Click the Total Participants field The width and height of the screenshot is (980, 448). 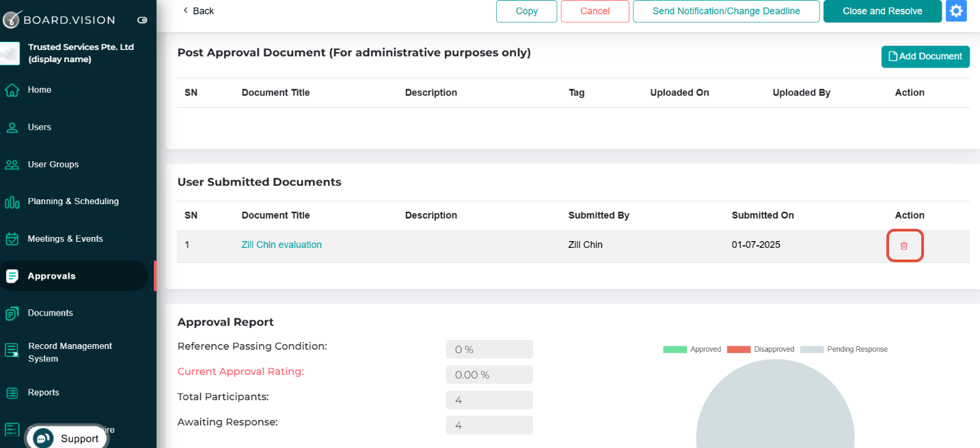[489, 400]
